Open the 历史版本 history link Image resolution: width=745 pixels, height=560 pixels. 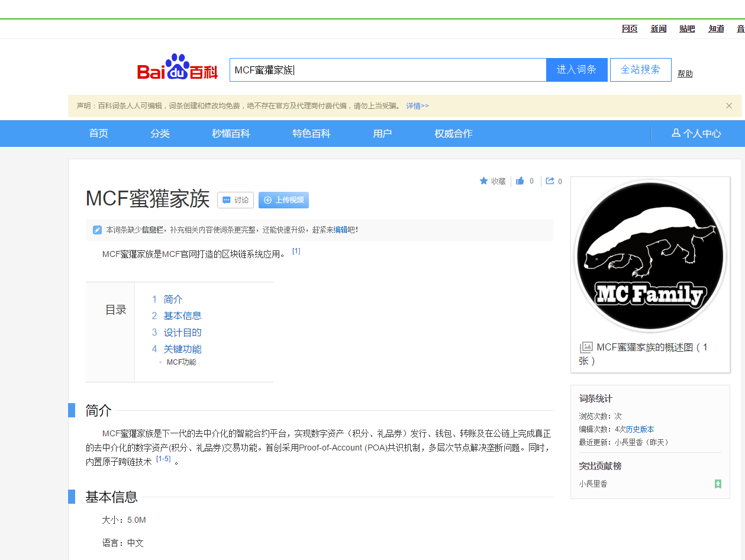pos(640,429)
